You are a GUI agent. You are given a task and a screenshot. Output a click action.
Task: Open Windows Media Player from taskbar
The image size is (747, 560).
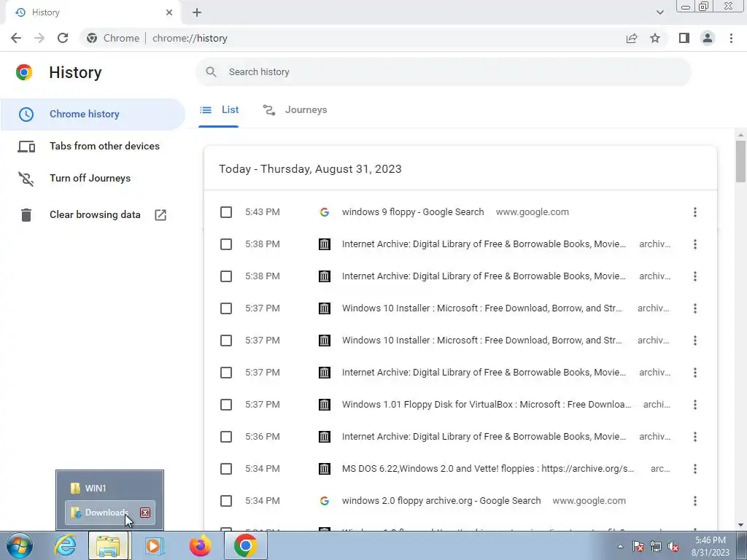(153, 545)
